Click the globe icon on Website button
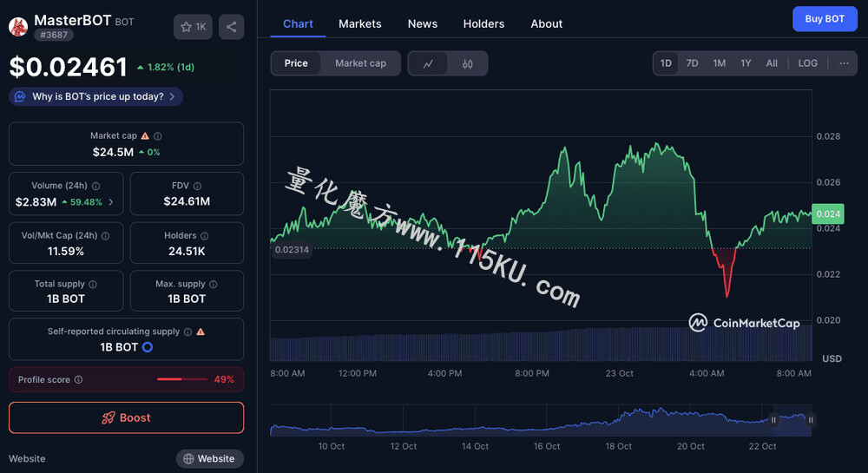 (188, 458)
